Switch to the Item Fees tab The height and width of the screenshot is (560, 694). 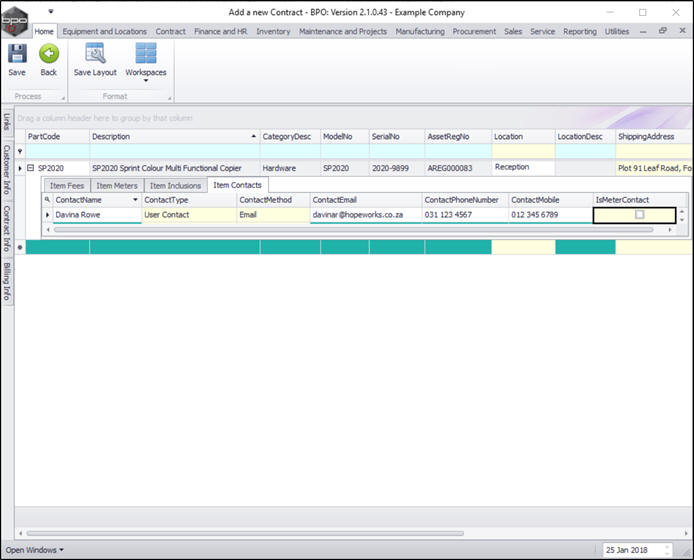click(67, 185)
